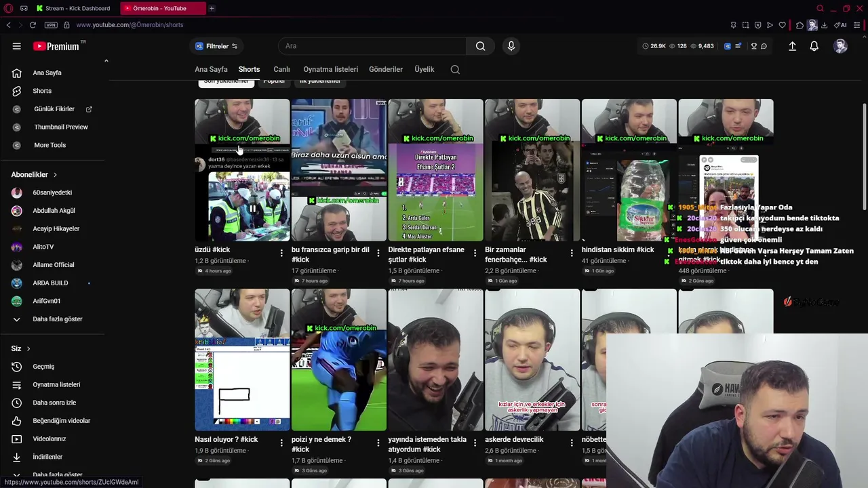The width and height of the screenshot is (868, 488).
Task: Click the blue vidIQ icon in header bar
Action: click(728, 46)
